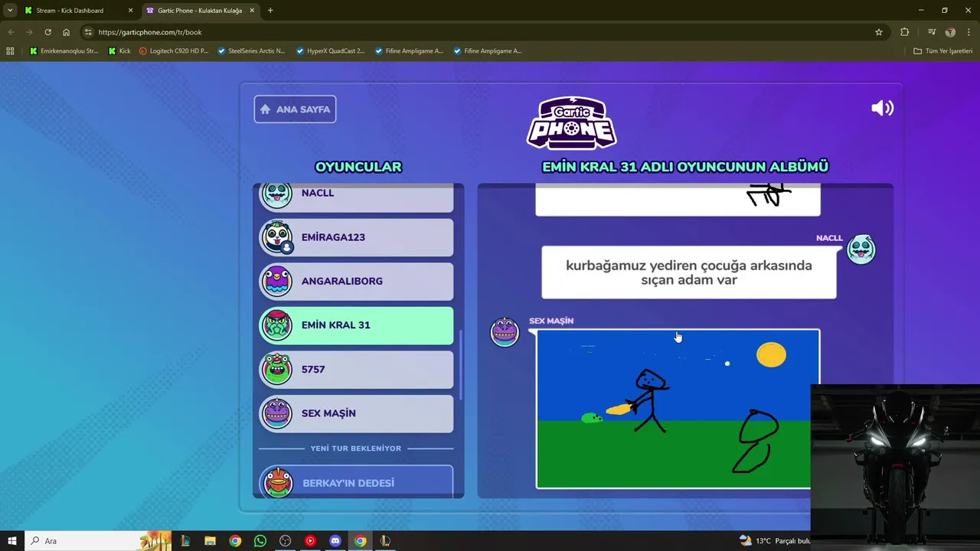Select player NACLL in the players list
The width and height of the screenshot is (980, 551).
356,196
